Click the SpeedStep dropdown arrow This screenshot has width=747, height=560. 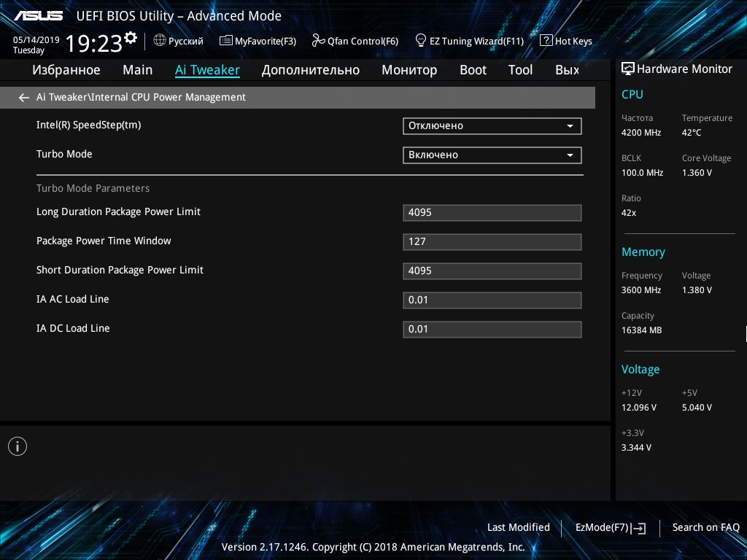click(570, 126)
